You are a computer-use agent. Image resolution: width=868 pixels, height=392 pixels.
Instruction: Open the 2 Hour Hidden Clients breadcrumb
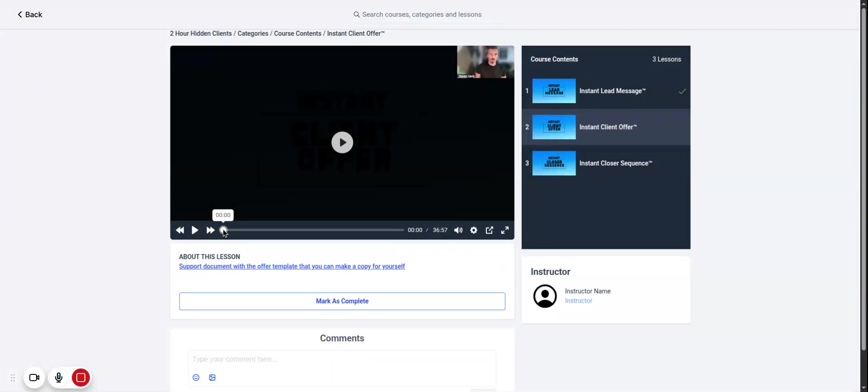pyautogui.click(x=201, y=33)
